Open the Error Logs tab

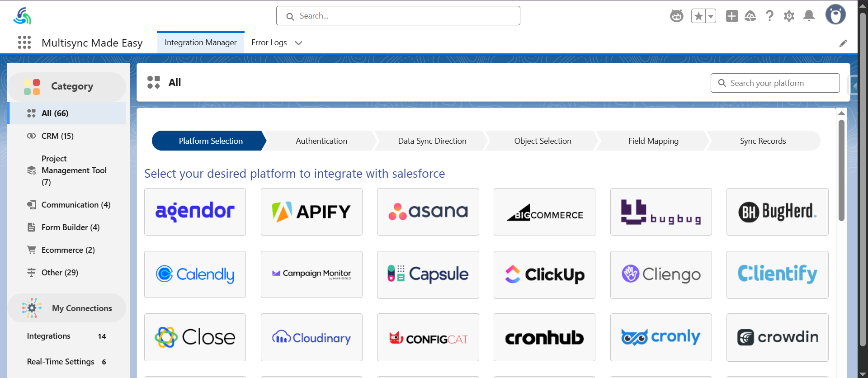point(269,43)
